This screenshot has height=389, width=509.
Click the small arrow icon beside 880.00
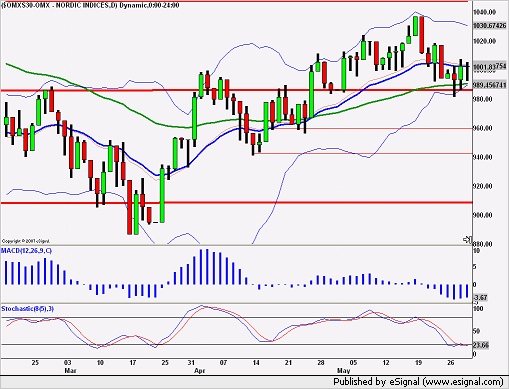[x=468, y=239]
